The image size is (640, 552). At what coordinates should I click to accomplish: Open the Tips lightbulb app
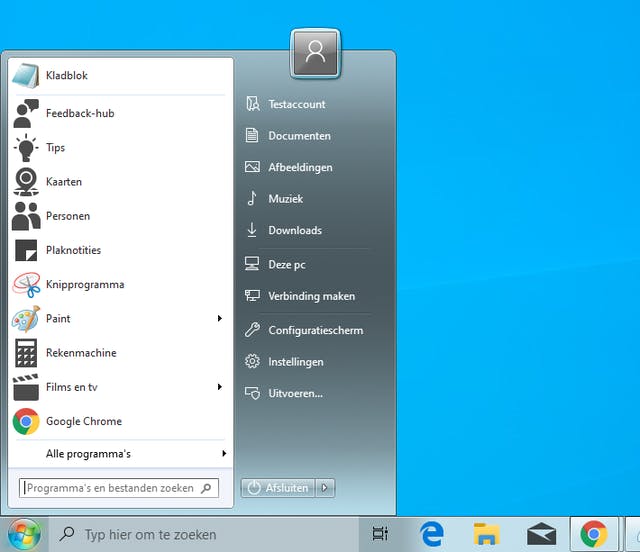click(55, 147)
